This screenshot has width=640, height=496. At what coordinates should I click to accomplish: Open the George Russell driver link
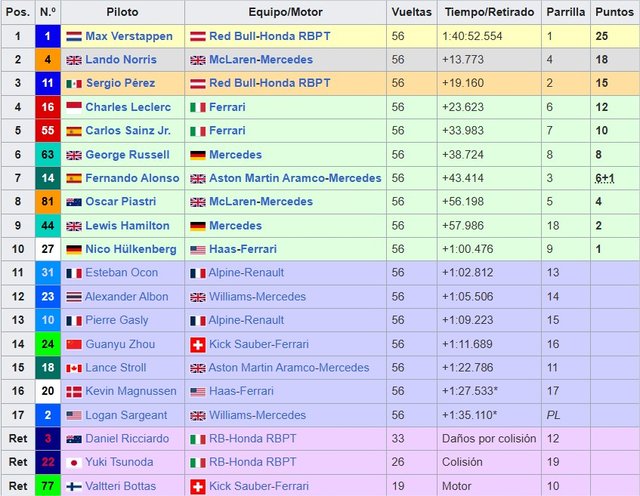pos(127,155)
